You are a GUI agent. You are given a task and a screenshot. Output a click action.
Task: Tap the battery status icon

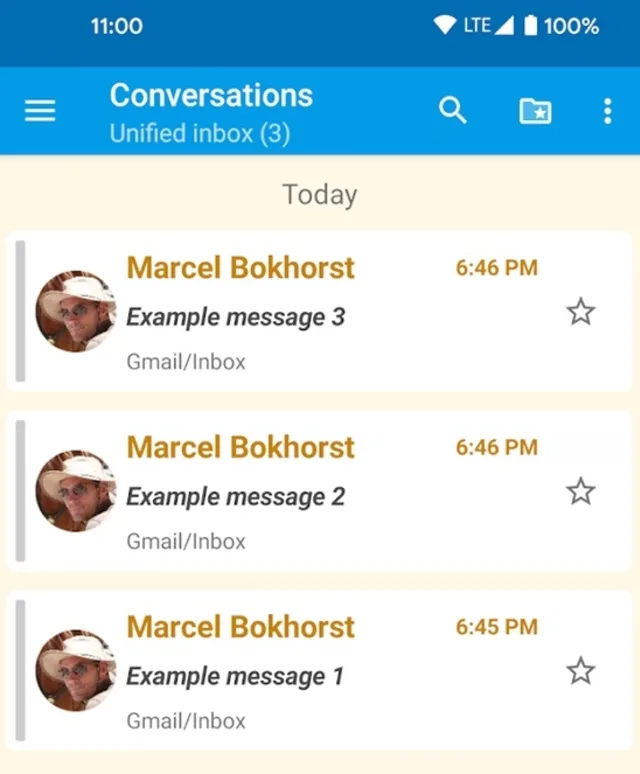[530, 26]
